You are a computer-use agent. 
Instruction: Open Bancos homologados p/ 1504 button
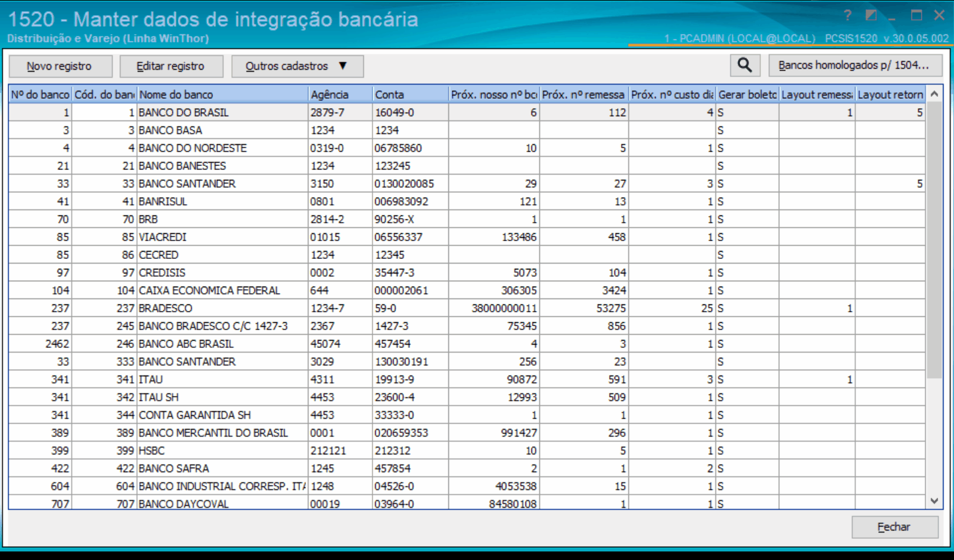[x=855, y=65]
